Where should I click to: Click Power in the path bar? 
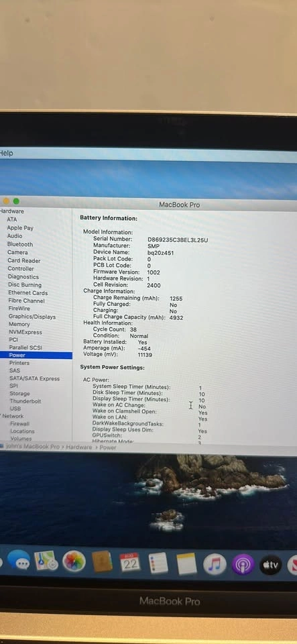tap(109, 447)
